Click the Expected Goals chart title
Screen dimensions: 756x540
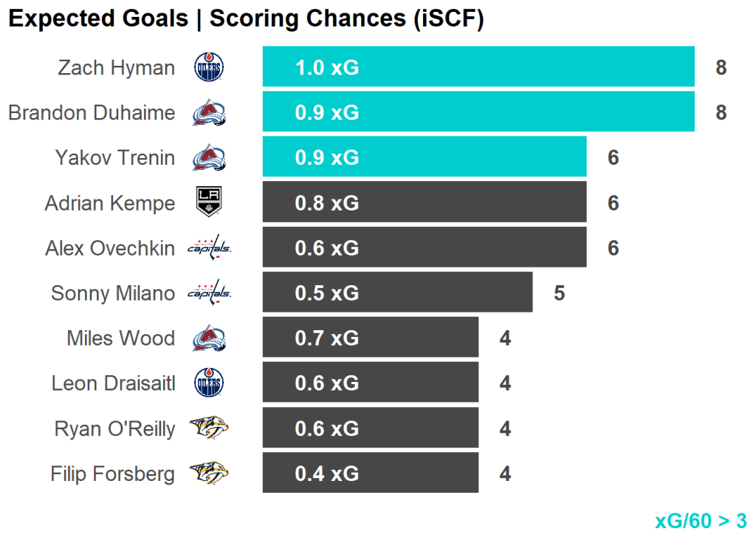click(246, 19)
